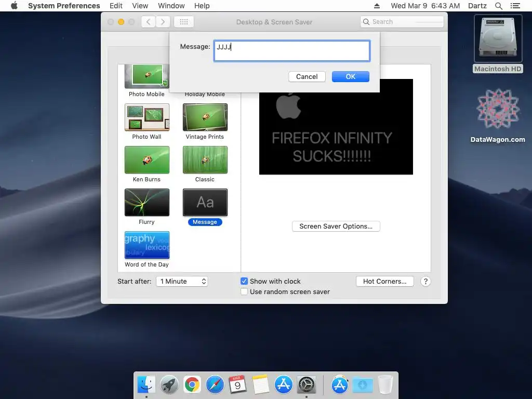
Task: Click the Message text field
Action: pyautogui.click(x=292, y=51)
